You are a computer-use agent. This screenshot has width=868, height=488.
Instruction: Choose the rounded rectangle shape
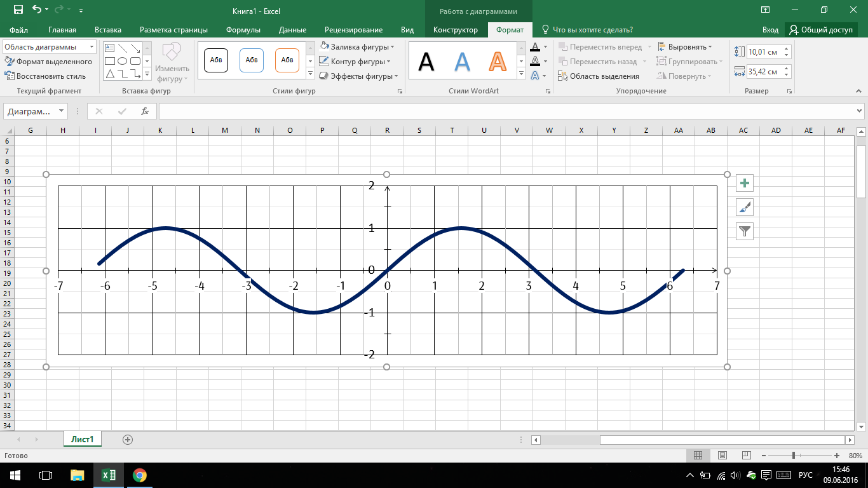click(x=135, y=61)
